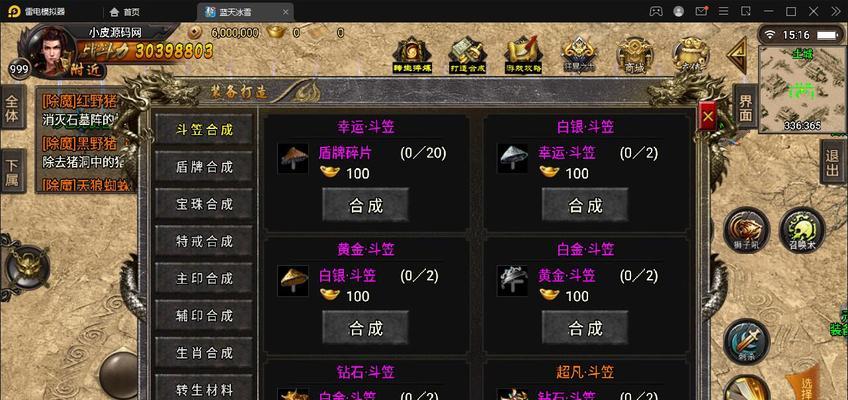Open the 打造合成 forging icon
This screenshot has width=848, height=400.
[468, 55]
